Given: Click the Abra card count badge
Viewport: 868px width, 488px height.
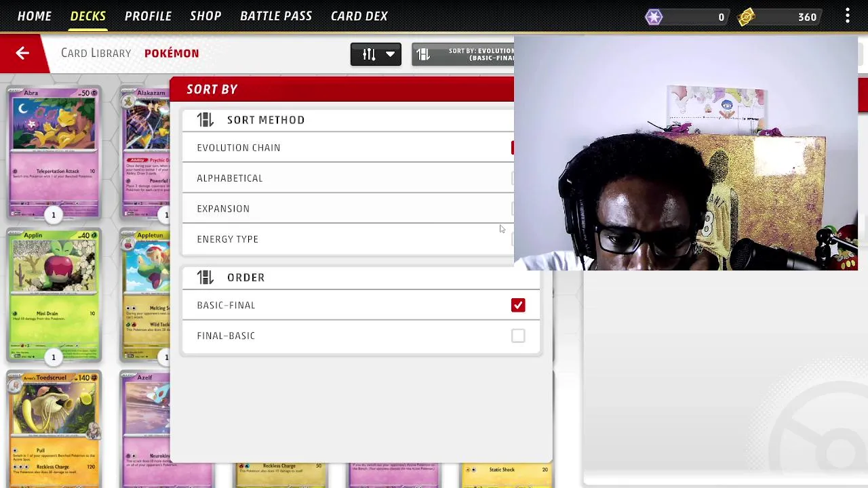Looking at the screenshot, I should pos(54,215).
